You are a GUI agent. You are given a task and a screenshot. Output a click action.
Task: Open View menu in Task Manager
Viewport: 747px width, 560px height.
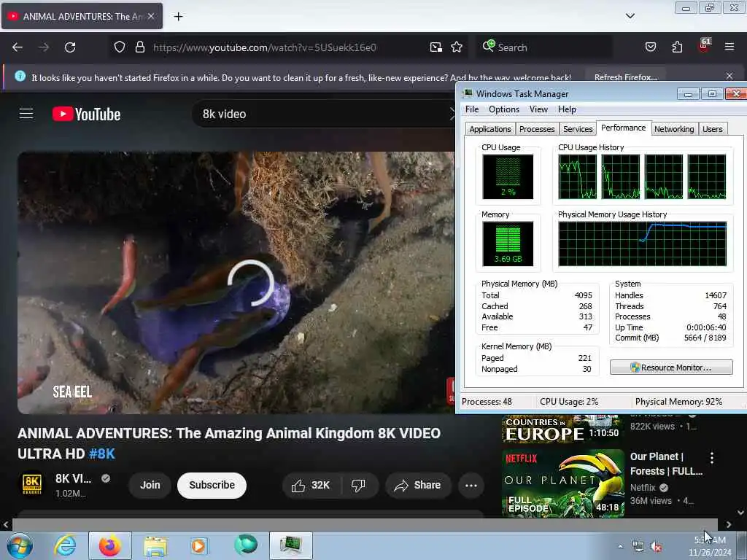point(538,109)
